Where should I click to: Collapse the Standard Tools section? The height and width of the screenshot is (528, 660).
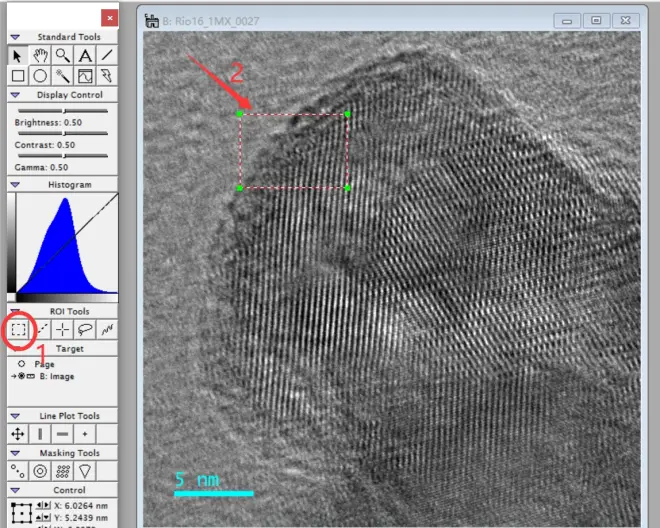[x=15, y=37]
